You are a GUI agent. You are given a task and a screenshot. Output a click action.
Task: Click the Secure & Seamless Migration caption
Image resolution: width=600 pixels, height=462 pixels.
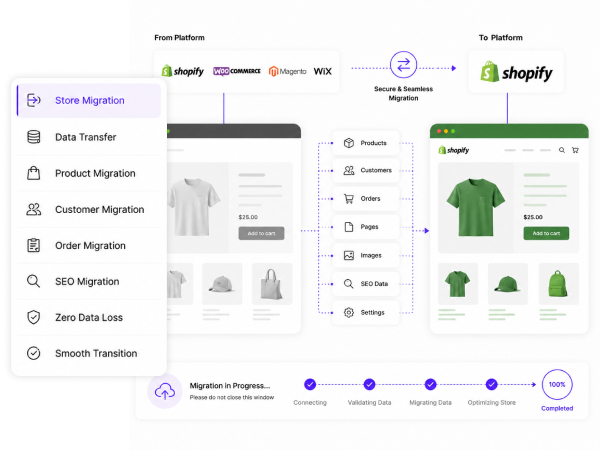[x=403, y=93]
